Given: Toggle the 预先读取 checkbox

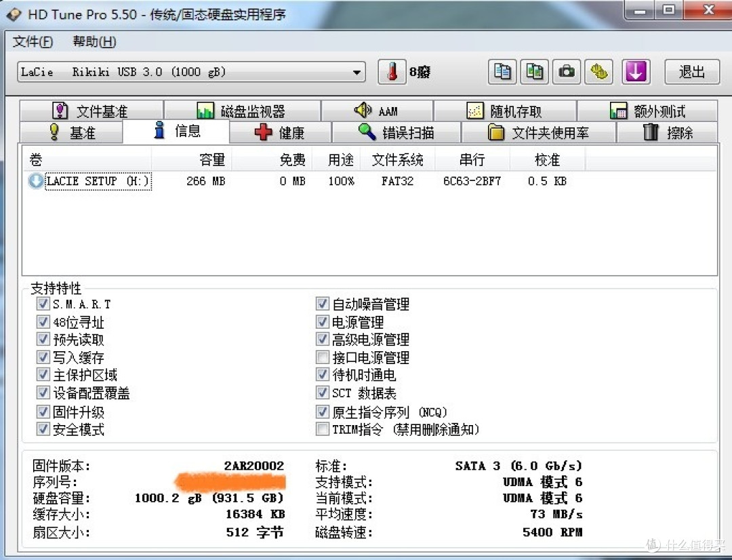Looking at the screenshot, I should [x=43, y=339].
